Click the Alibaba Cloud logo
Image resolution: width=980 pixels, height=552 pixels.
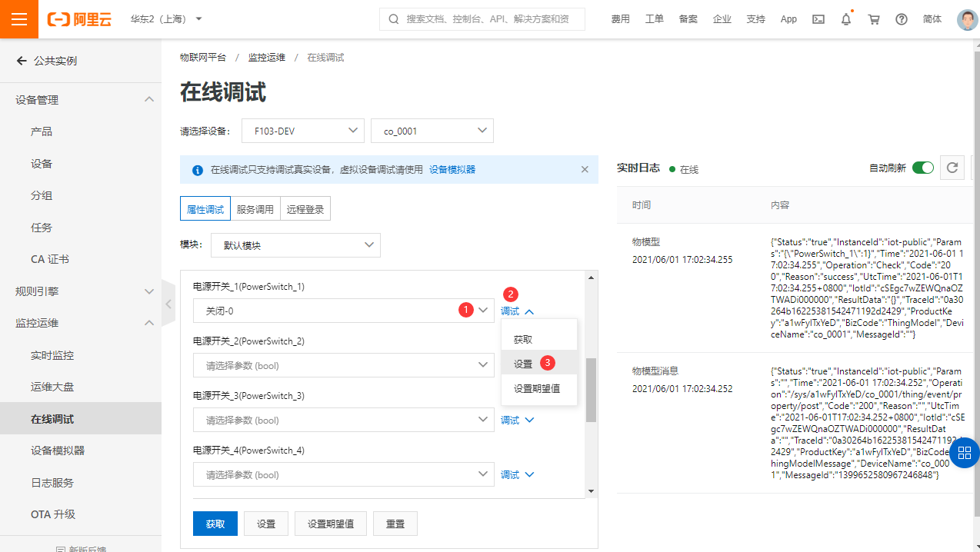(78, 18)
